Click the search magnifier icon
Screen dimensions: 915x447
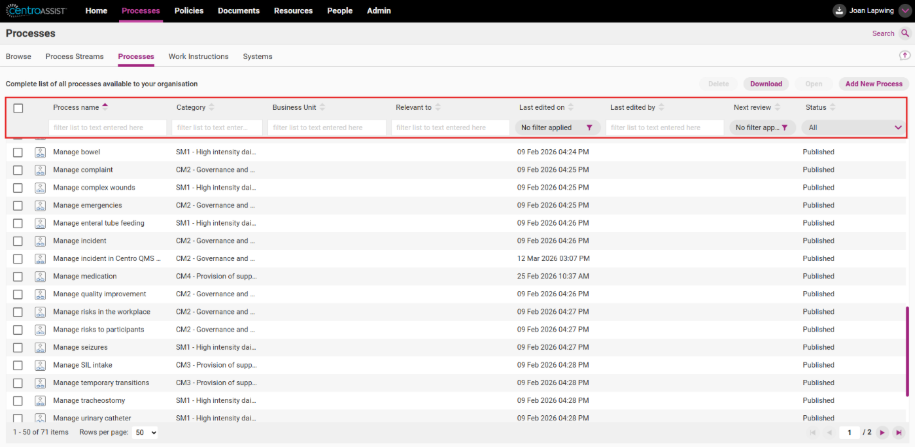(905, 33)
